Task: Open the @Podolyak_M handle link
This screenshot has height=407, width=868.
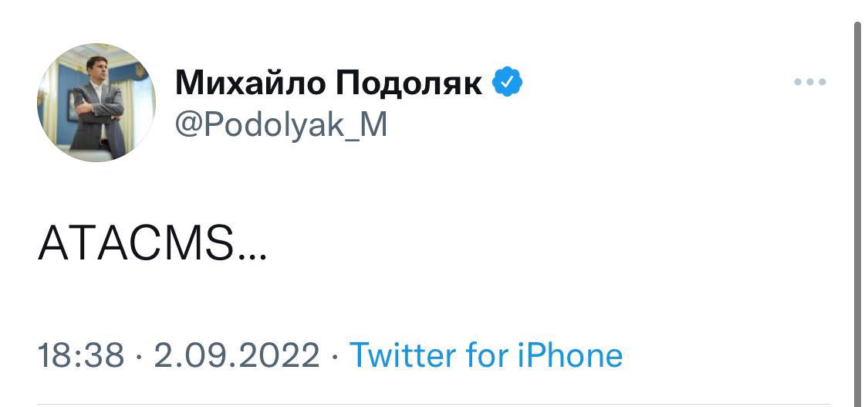Action: click(281, 124)
